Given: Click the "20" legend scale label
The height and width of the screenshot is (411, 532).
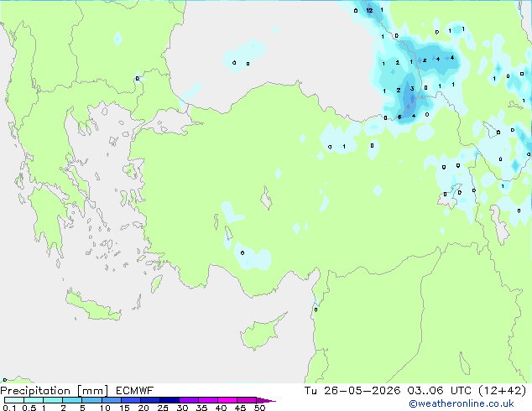Looking at the screenshot, I should pyautogui.click(x=143, y=408).
